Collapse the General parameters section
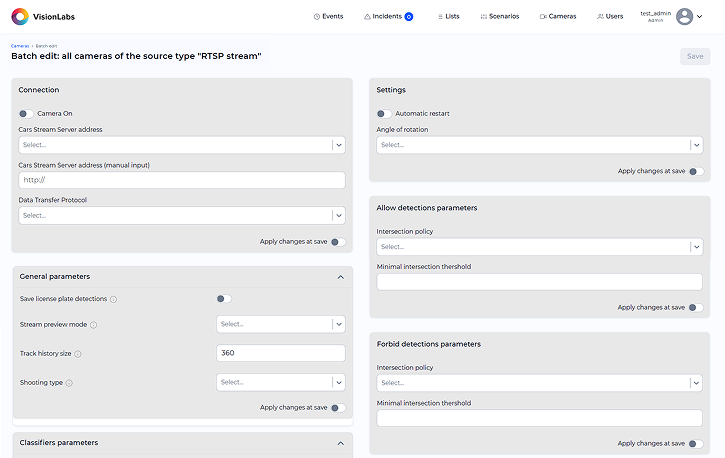Screen dimensions: 725x458 [x=340, y=277]
